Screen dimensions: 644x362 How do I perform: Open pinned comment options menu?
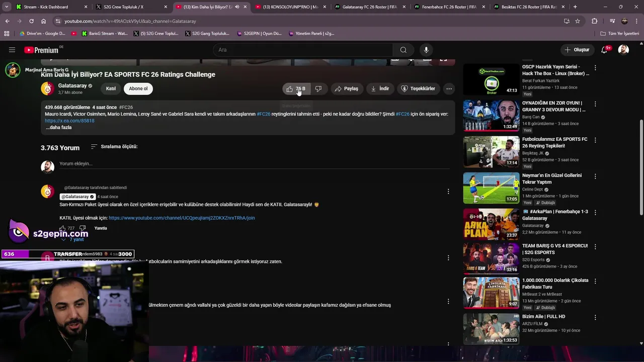click(x=448, y=191)
